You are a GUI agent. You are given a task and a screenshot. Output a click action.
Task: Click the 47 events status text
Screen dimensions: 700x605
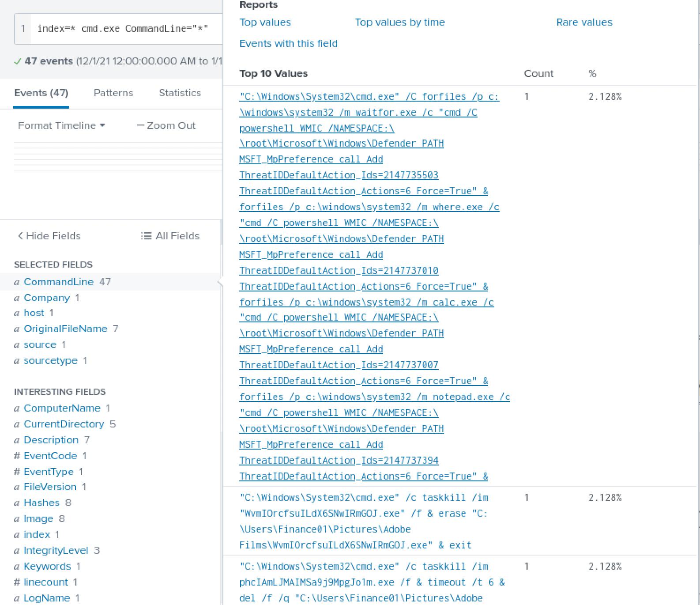(x=49, y=61)
